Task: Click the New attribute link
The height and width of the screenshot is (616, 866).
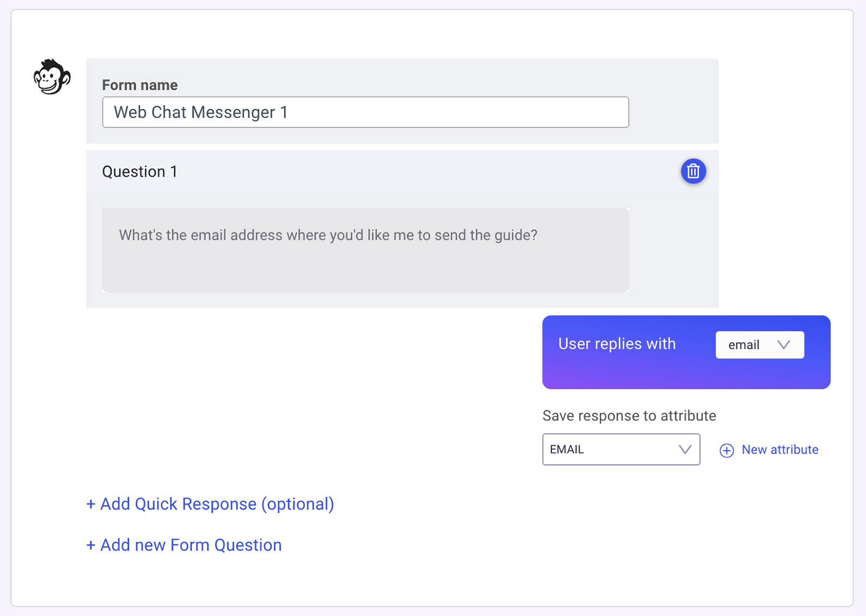Action: 779,449
